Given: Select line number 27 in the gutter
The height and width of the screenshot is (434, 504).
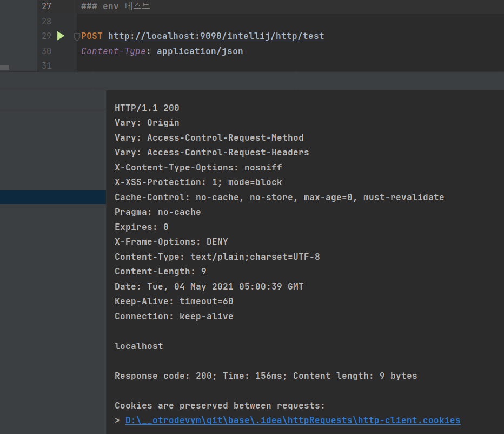Looking at the screenshot, I should (47, 6).
